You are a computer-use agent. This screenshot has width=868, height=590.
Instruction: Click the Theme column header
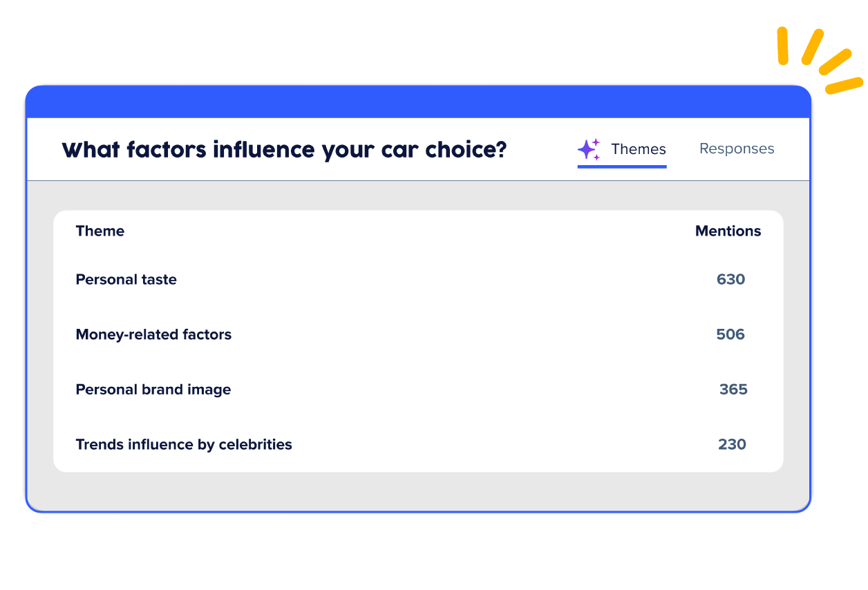pos(100,231)
